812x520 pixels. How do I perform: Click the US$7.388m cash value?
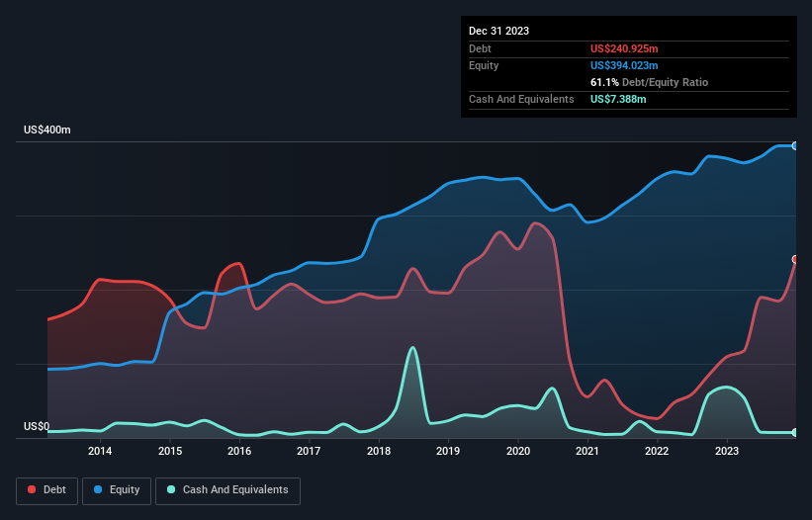(x=618, y=99)
